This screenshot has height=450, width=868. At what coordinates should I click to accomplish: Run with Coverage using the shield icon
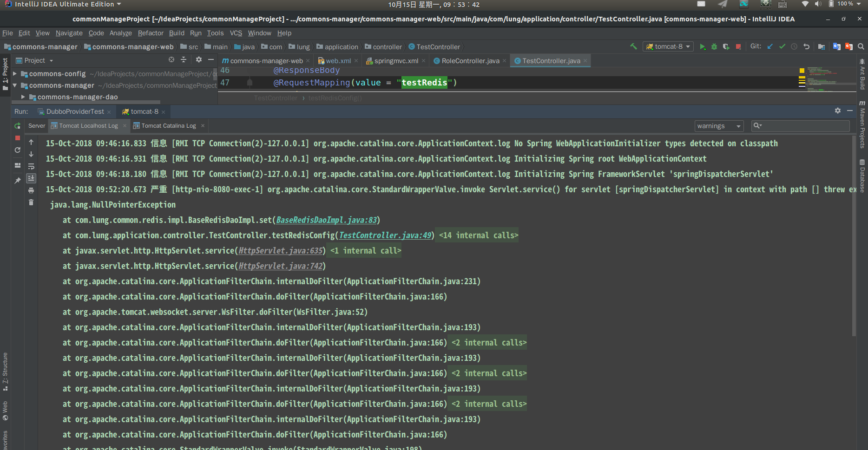pos(726,47)
